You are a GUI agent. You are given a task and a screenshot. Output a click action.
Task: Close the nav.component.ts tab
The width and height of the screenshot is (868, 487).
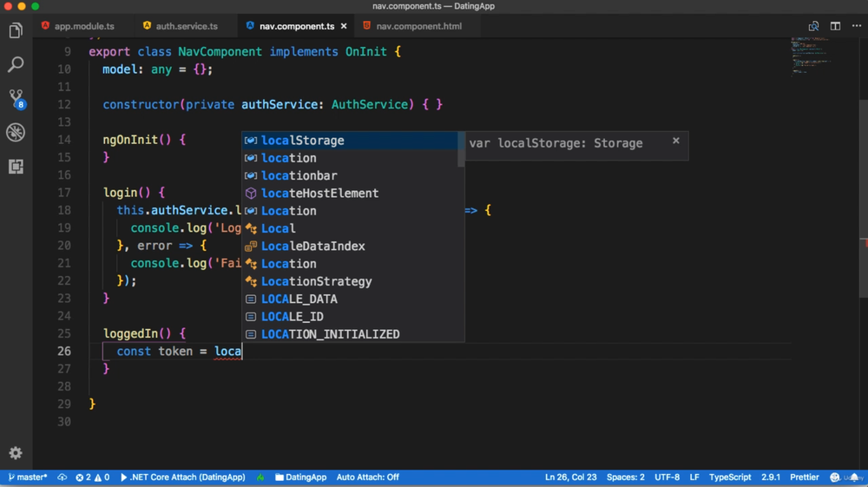(x=344, y=26)
